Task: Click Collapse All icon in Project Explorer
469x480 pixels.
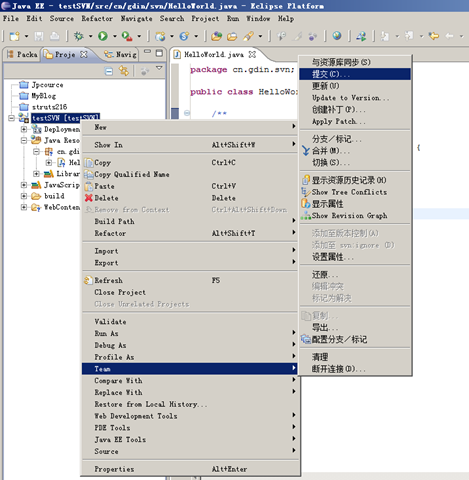Action: point(109,71)
